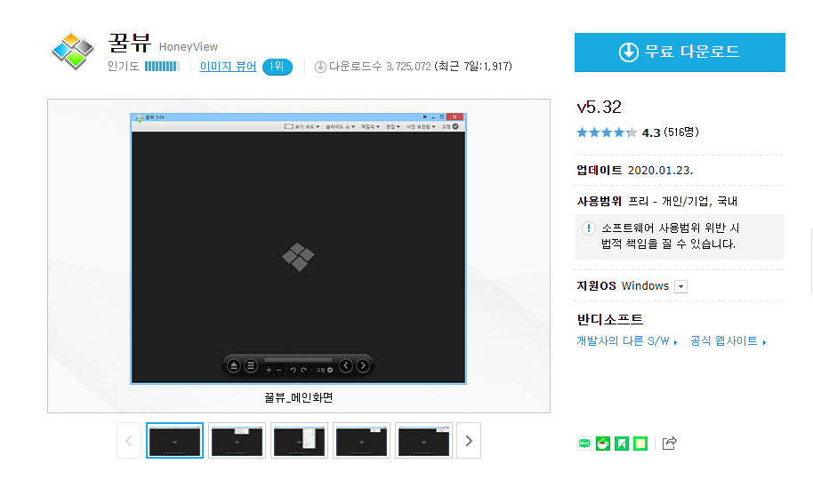
Task: Click the (516명) reviewer count
Action: pos(681,132)
